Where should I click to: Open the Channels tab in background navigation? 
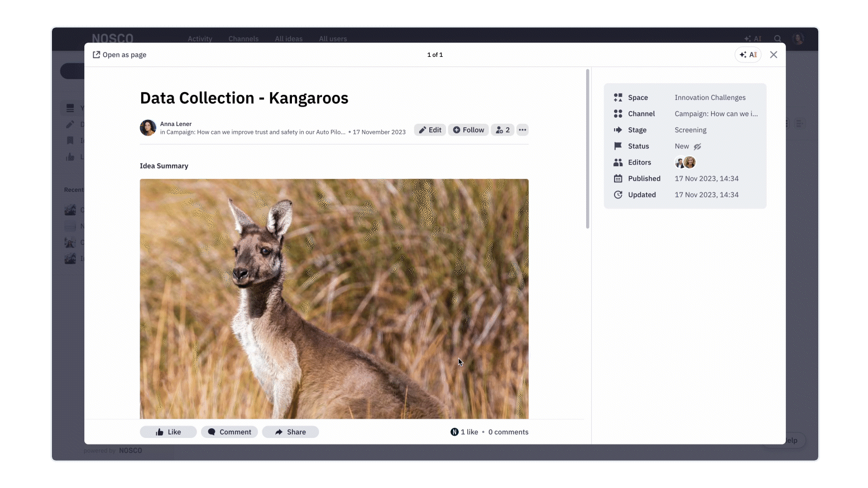[x=243, y=38]
